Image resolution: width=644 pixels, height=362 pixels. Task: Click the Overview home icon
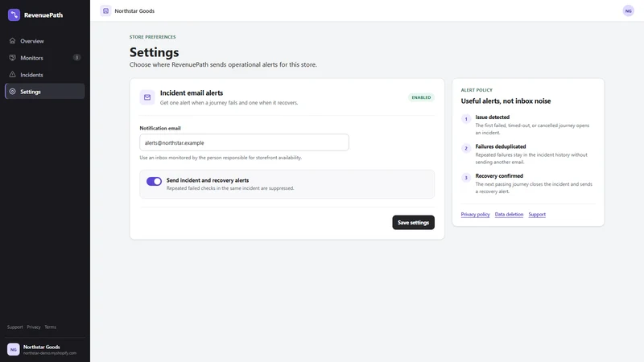[x=12, y=41]
